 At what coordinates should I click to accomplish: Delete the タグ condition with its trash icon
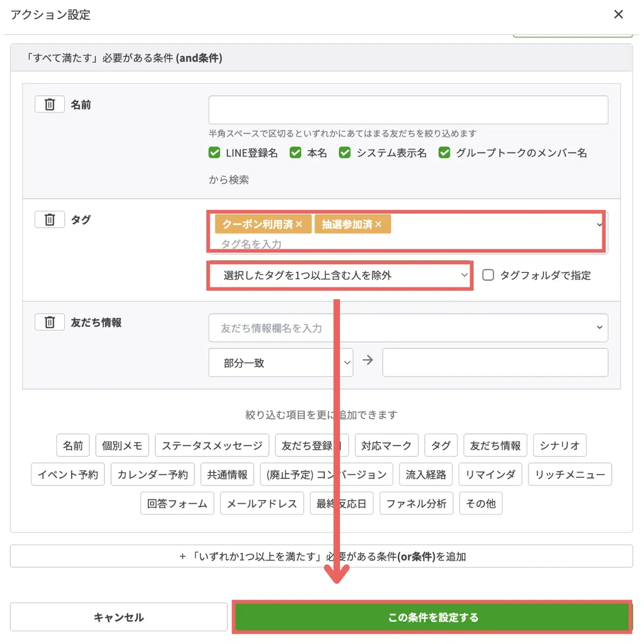pos(50,220)
